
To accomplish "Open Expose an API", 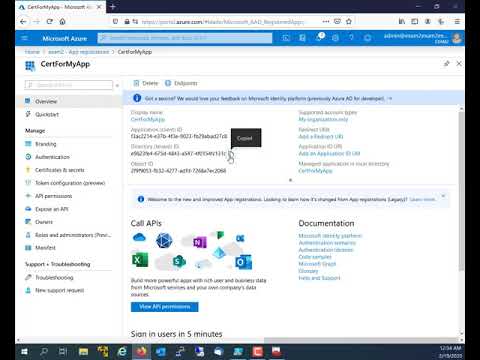I will coord(51,209).
